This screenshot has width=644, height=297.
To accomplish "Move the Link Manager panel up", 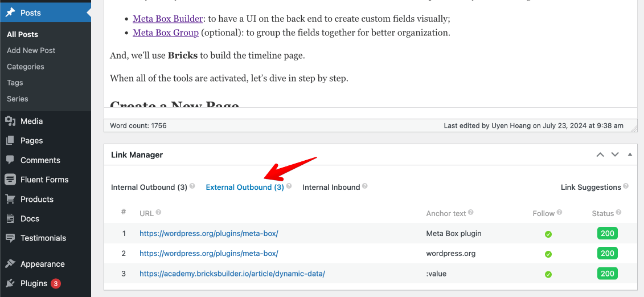I will click(601, 154).
